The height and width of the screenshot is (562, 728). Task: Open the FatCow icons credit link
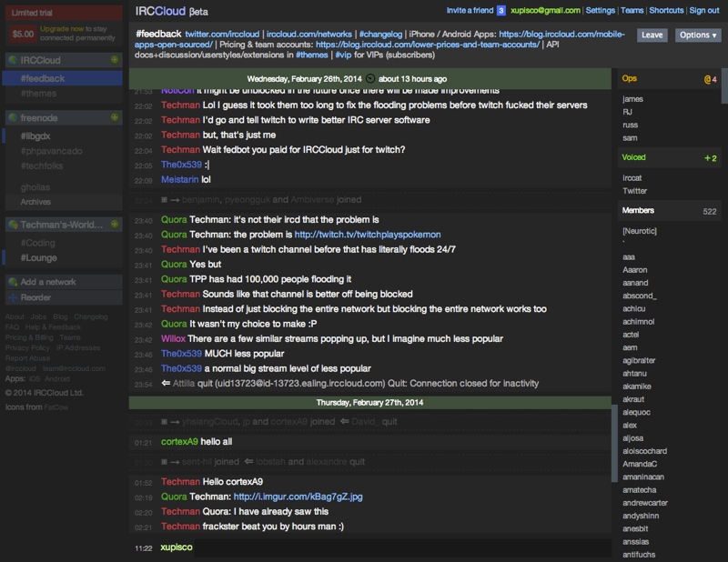coord(56,407)
